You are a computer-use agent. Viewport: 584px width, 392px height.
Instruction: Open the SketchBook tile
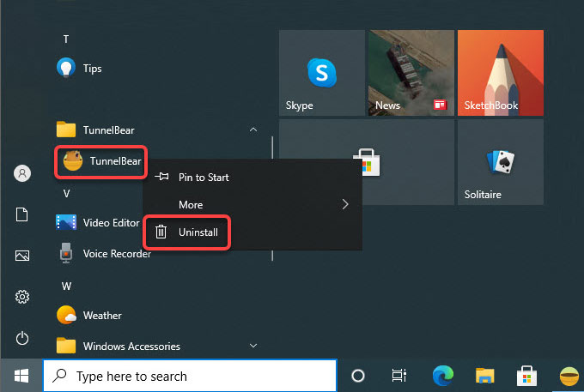(501, 73)
